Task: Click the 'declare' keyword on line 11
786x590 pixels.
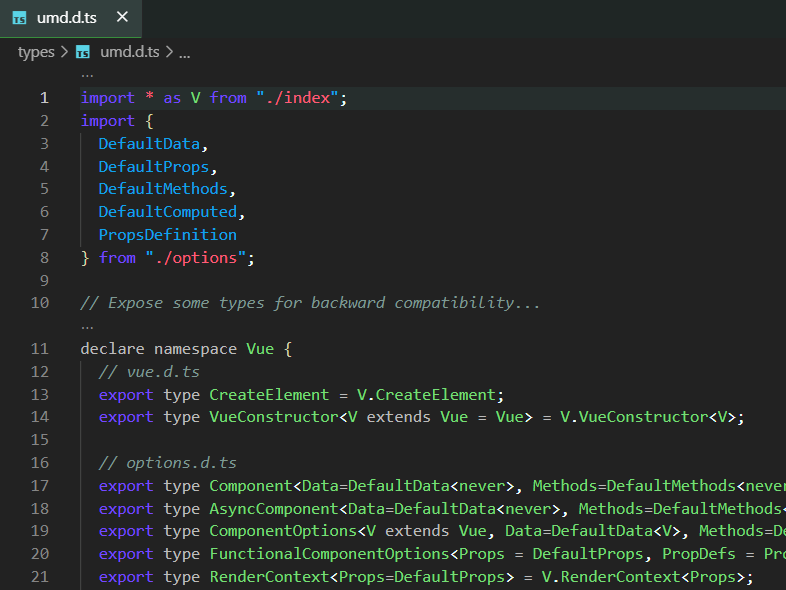Action: tap(112, 349)
